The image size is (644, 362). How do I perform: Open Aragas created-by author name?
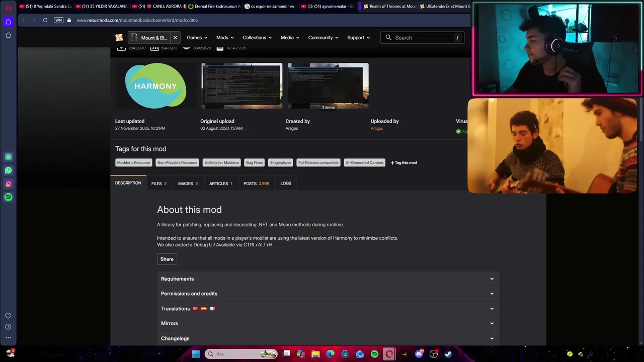click(x=291, y=128)
